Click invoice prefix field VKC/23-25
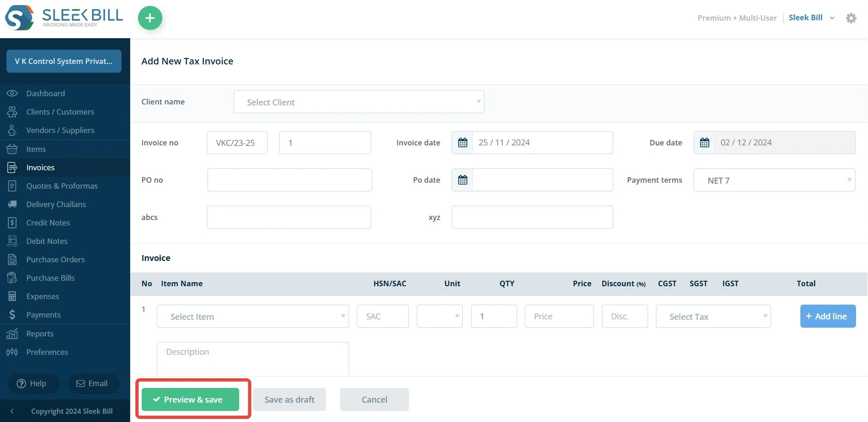The width and height of the screenshot is (868, 422). tap(237, 143)
